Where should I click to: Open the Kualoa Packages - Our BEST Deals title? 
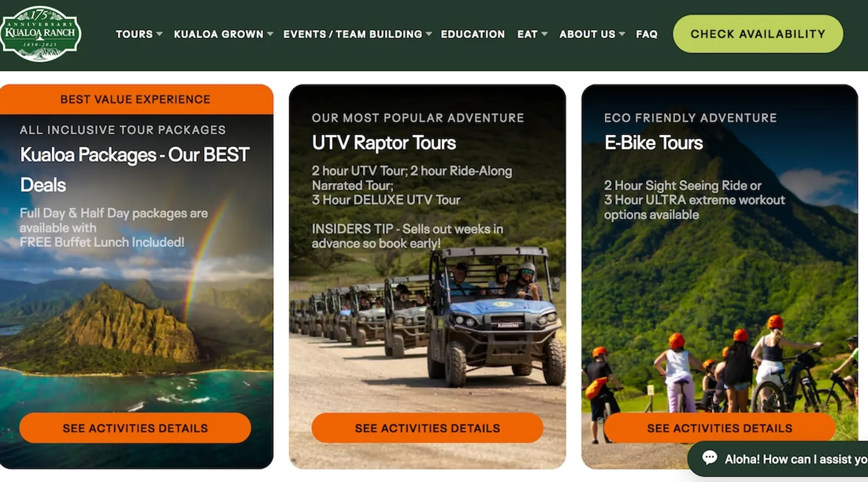tap(135, 170)
